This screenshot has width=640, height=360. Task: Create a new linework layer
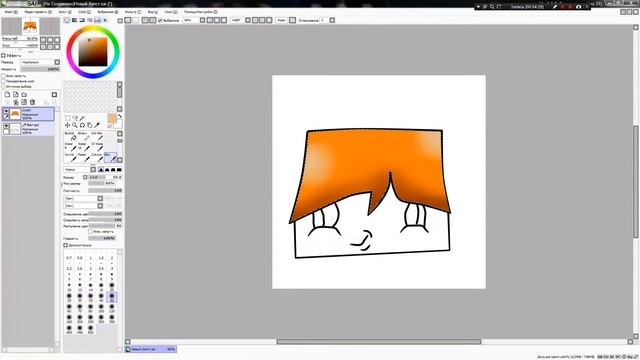click(x=16, y=94)
